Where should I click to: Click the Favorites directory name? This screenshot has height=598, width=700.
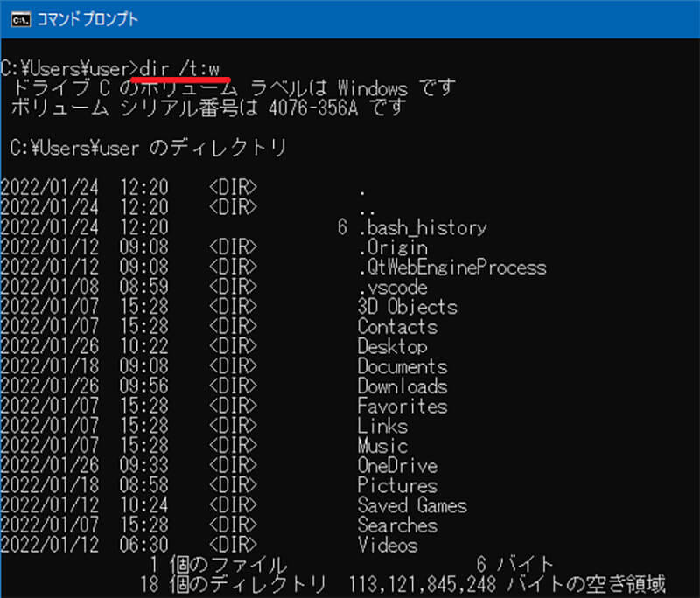[402, 407]
